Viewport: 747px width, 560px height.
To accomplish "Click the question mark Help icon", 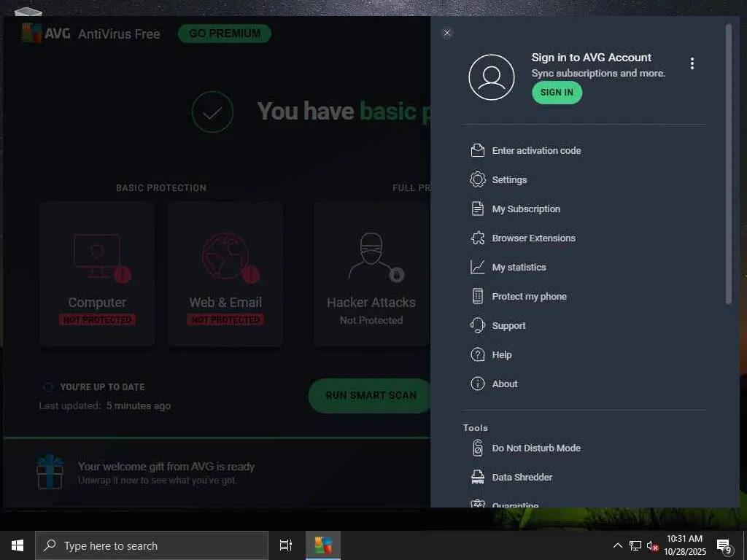I will tap(477, 354).
